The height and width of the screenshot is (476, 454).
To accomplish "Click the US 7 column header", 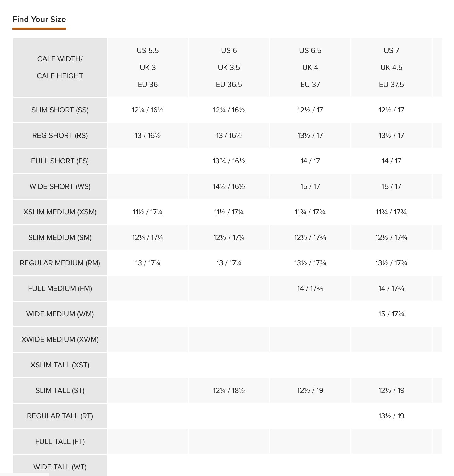I will 391,67.
